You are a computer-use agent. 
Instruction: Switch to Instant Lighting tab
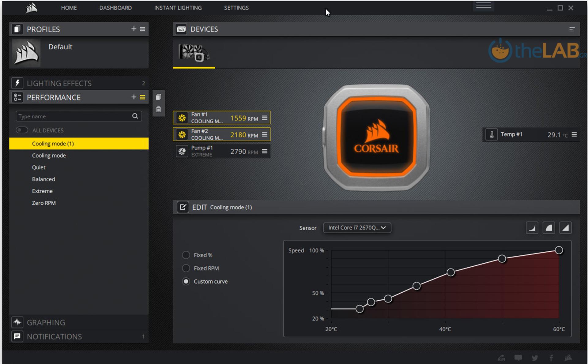[178, 8]
